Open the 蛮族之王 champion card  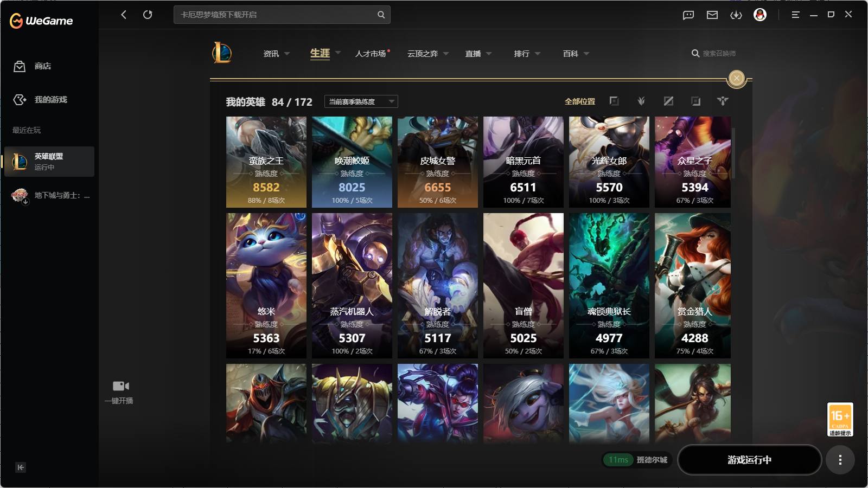click(x=266, y=162)
